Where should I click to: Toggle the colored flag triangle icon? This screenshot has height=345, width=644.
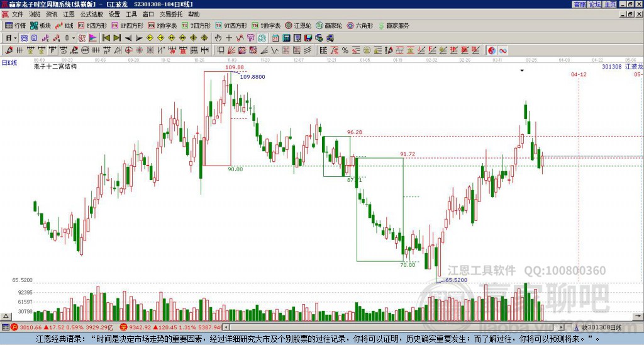point(93,38)
